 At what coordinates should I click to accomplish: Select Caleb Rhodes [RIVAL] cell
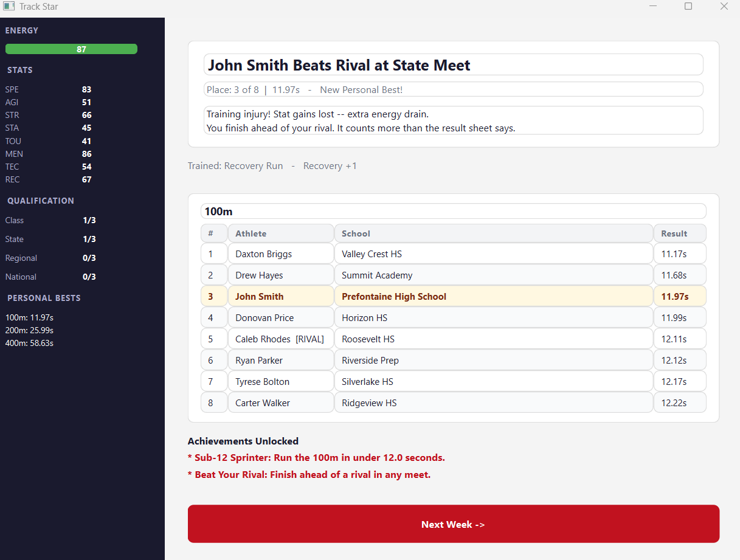point(281,339)
